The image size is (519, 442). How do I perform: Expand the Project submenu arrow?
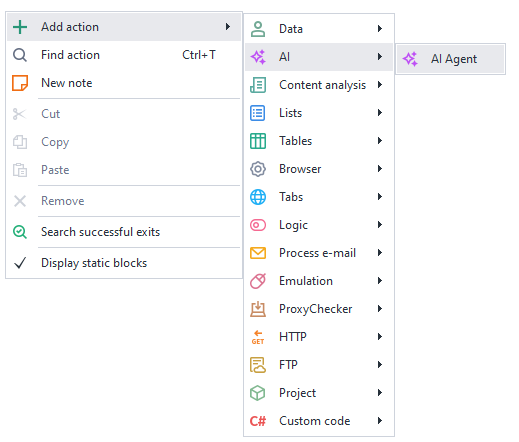coord(380,393)
